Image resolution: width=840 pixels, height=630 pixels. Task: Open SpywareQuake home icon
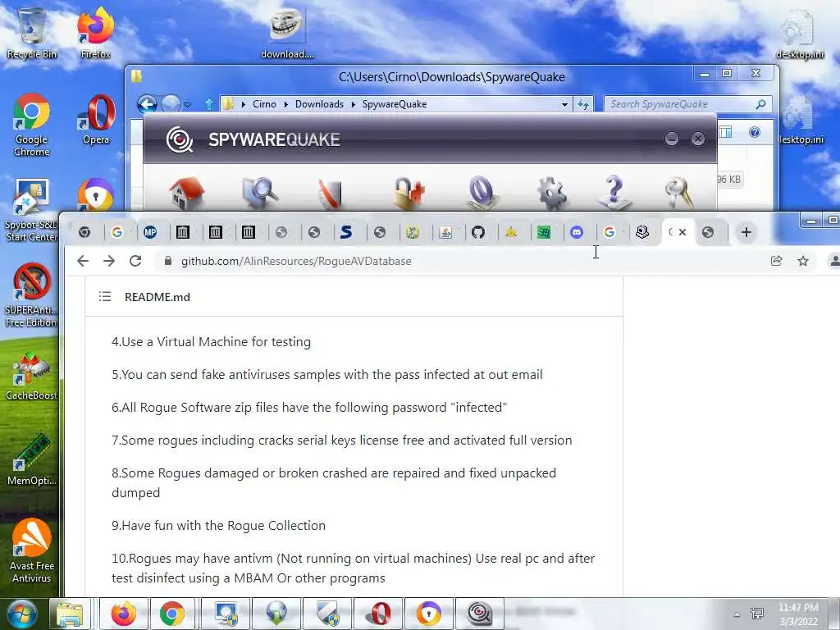coord(186,193)
